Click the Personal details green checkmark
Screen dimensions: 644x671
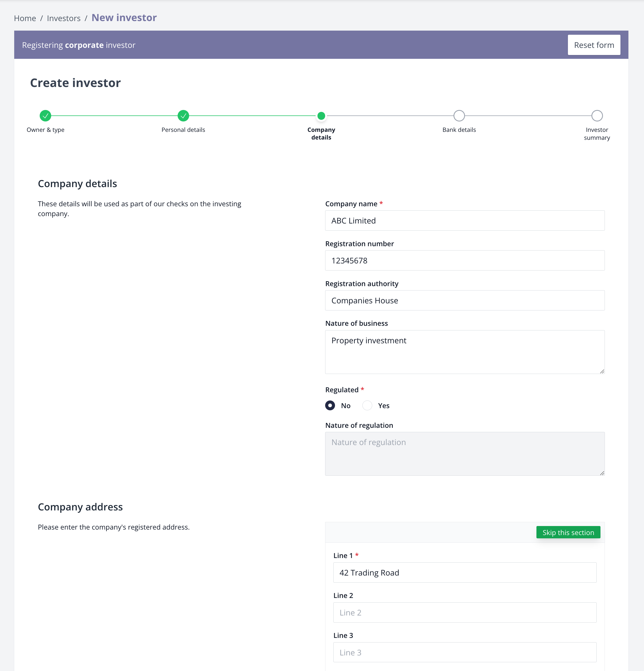click(183, 116)
